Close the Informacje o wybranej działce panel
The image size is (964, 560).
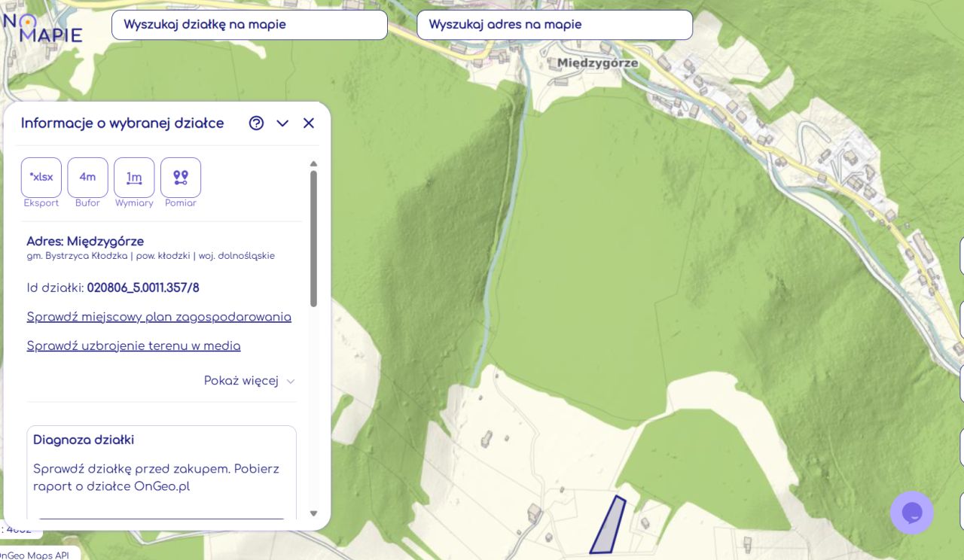coord(309,123)
